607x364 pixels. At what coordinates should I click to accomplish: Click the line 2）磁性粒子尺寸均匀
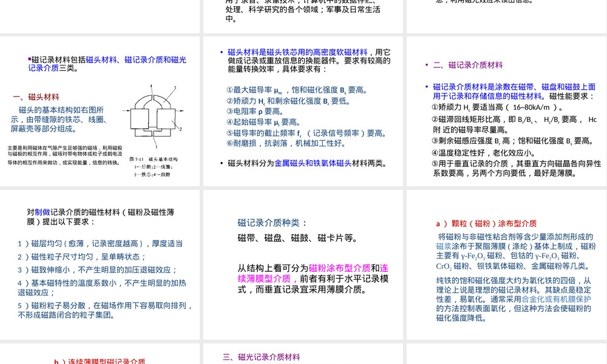tap(82, 257)
